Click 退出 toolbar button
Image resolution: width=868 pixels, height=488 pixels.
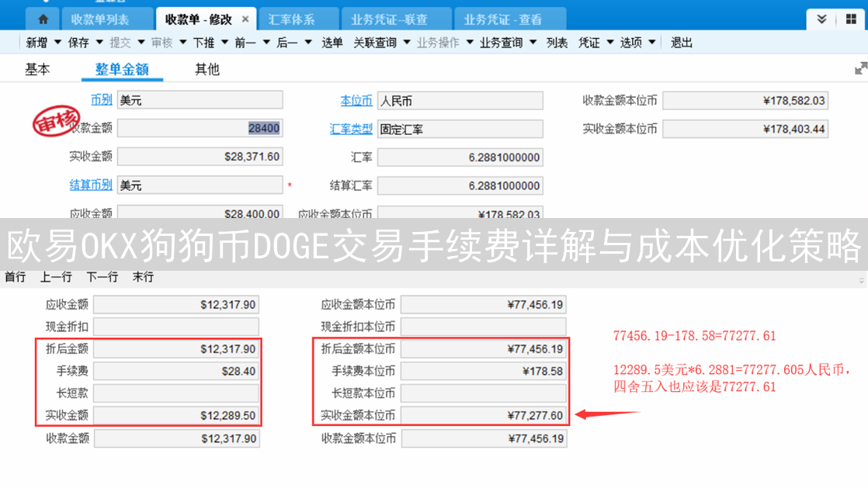click(682, 43)
